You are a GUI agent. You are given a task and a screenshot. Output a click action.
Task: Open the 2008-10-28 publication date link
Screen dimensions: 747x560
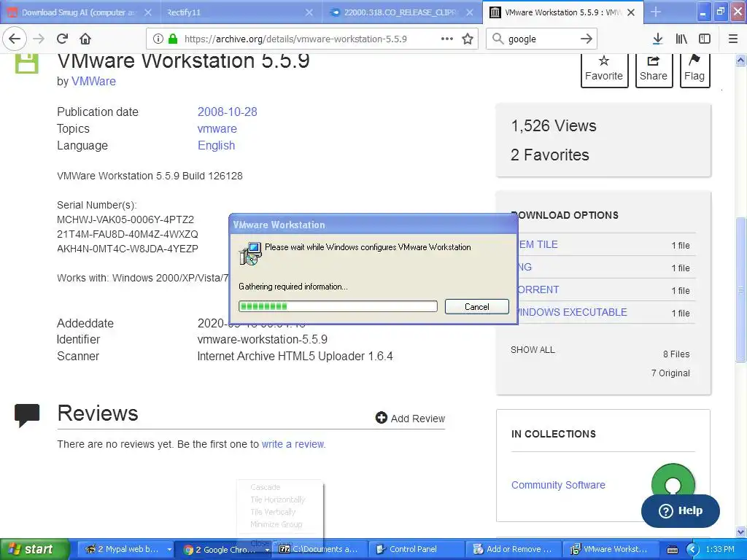point(228,112)
